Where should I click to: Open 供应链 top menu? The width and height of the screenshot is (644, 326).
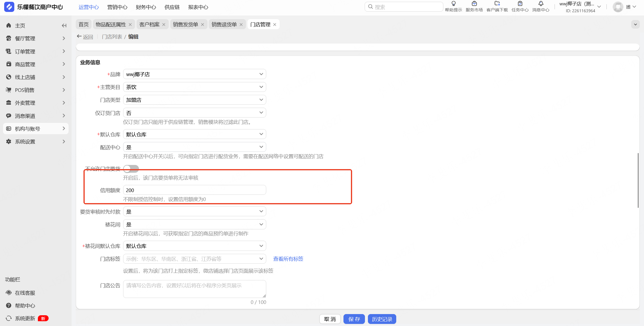172,7
